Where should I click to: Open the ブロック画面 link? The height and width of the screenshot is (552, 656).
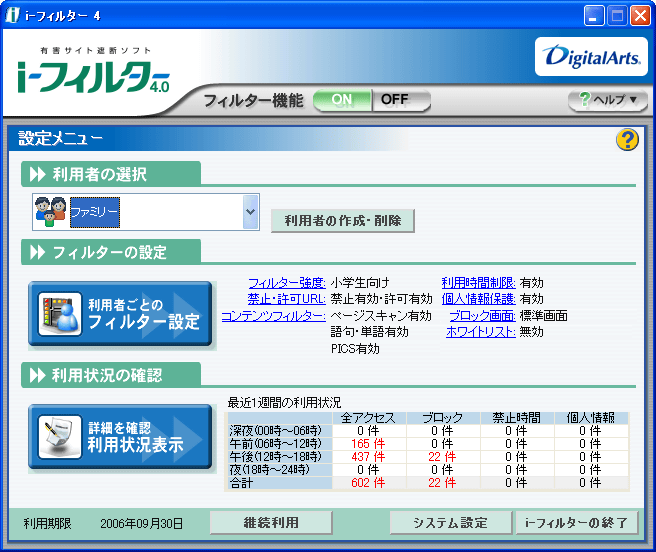[x=482, y=316]
